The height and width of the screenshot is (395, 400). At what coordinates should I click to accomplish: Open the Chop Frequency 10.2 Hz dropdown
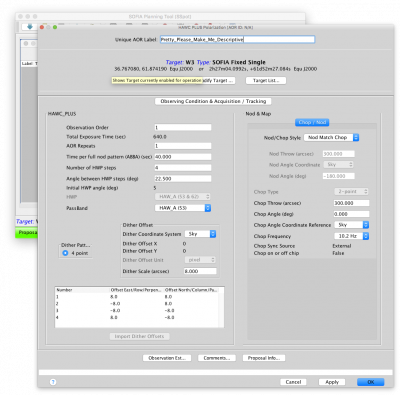pos(352,236)
